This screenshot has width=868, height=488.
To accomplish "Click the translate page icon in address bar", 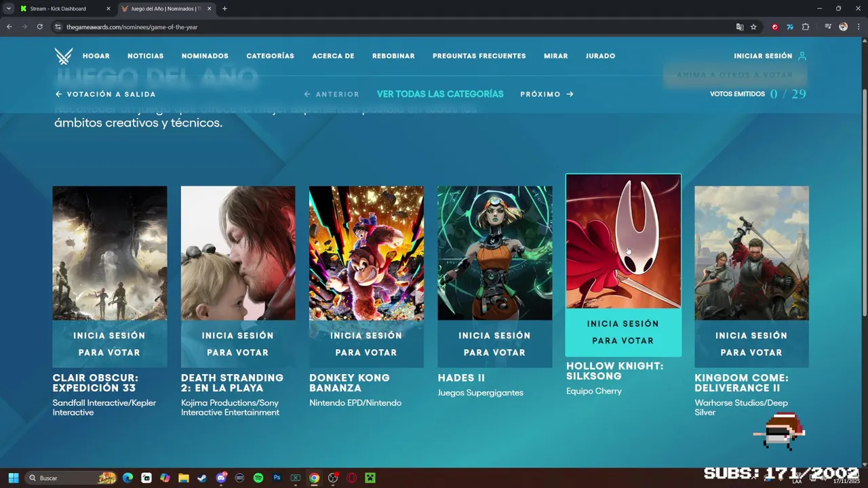I will point(740,27).
